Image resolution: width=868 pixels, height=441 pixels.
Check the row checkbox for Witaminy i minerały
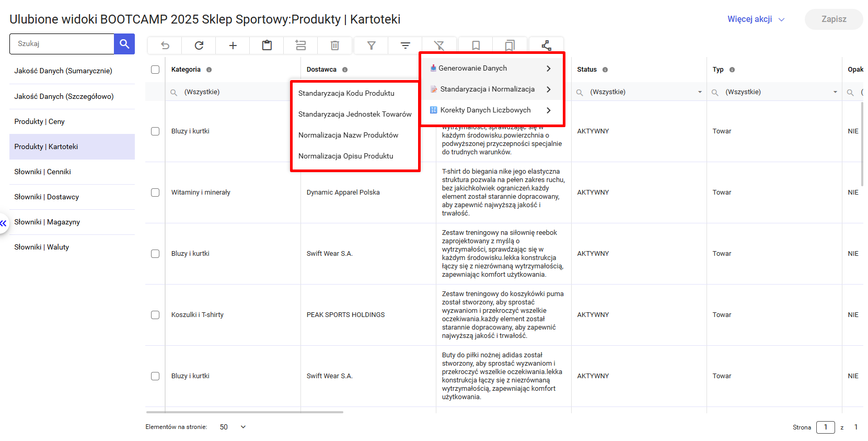(155, 193)
